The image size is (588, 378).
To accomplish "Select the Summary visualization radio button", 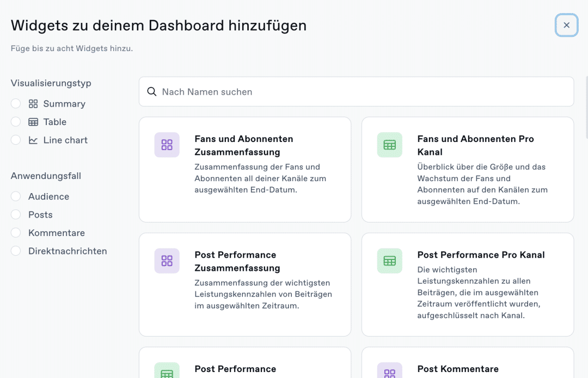I will (16, 104).
